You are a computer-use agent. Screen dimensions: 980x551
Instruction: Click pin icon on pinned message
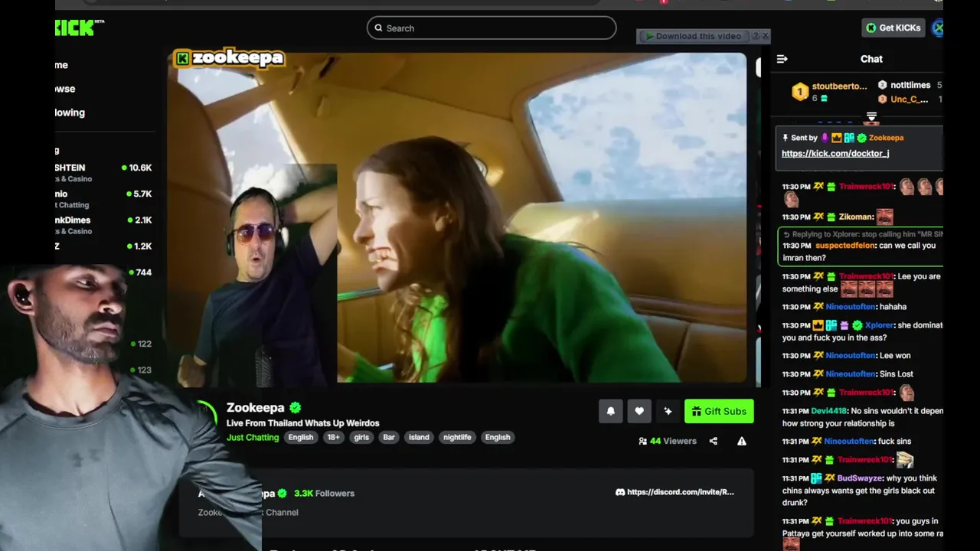pyautogui.click(x=785, y=138)
